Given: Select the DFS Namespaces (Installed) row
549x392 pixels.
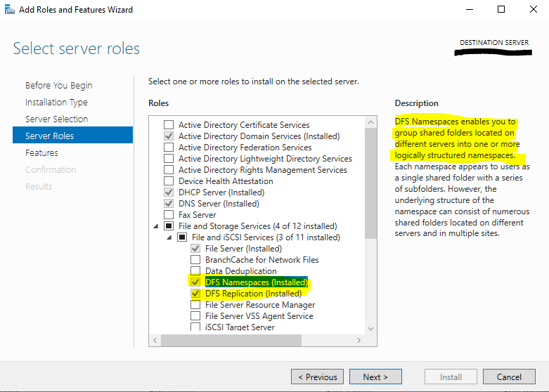Looking at the screenshot, I should 257,282.
